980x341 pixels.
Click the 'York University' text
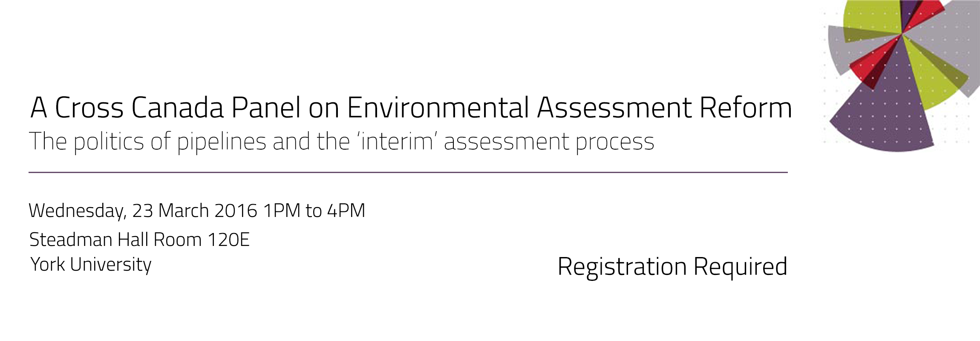point(91,265)
